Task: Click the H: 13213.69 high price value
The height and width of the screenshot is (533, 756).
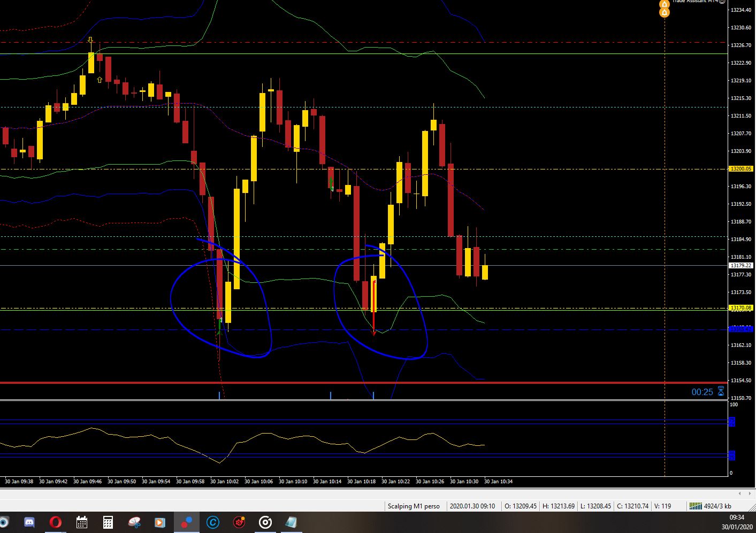Action: (559, 506)
